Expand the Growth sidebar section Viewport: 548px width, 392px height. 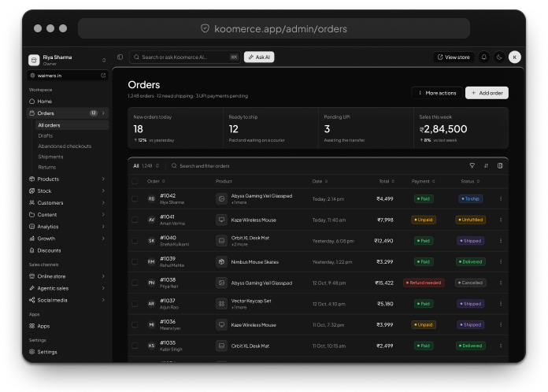click(103, 239)
